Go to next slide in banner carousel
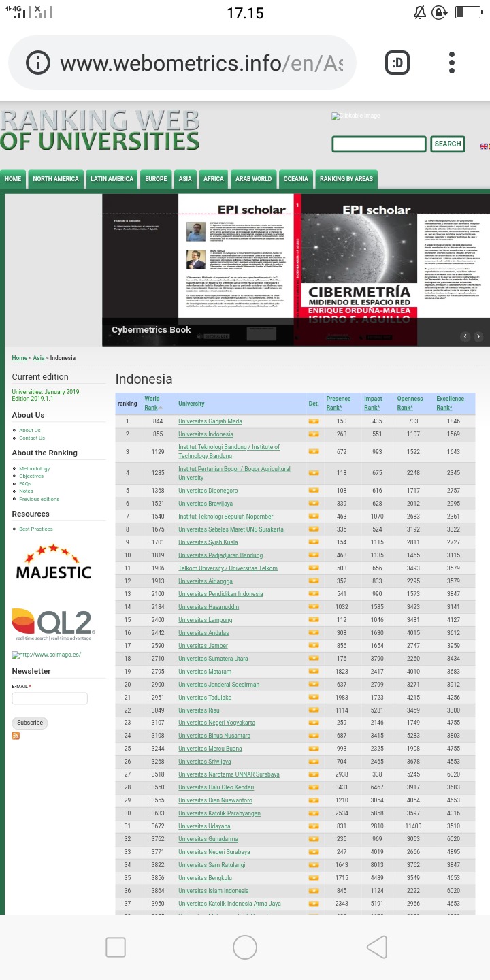The height and width of the screenshot is (980, 490). (478, 336)
